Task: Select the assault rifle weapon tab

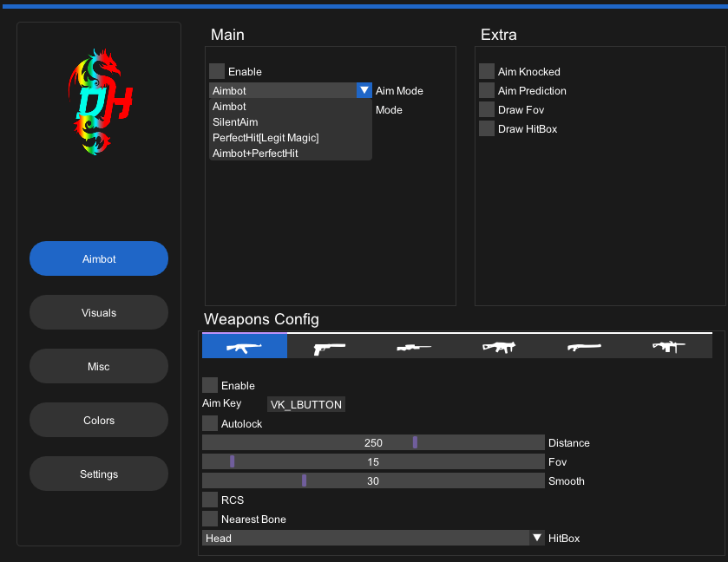Action: point(245,346)
